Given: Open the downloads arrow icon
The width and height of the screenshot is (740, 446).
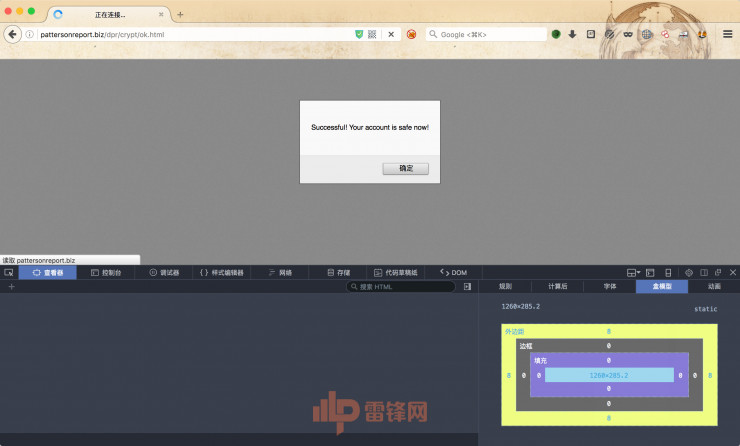Looking at the screenshot, I should click(x=572, y=34).
